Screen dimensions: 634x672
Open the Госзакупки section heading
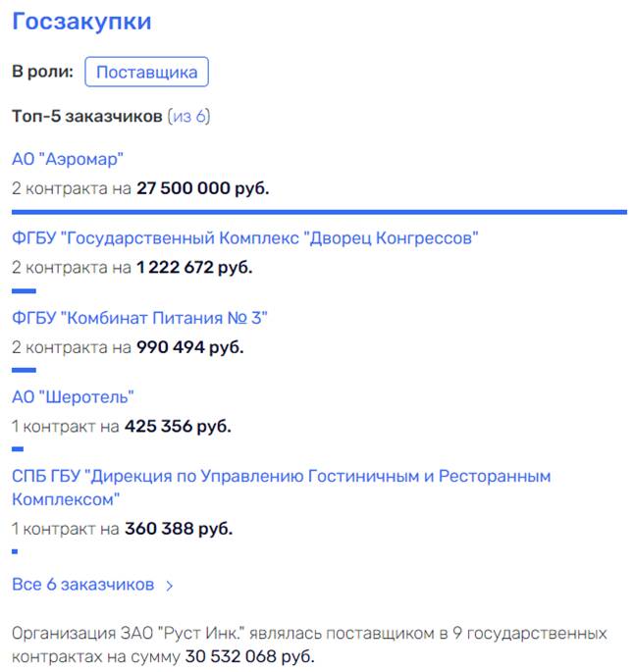81,21
